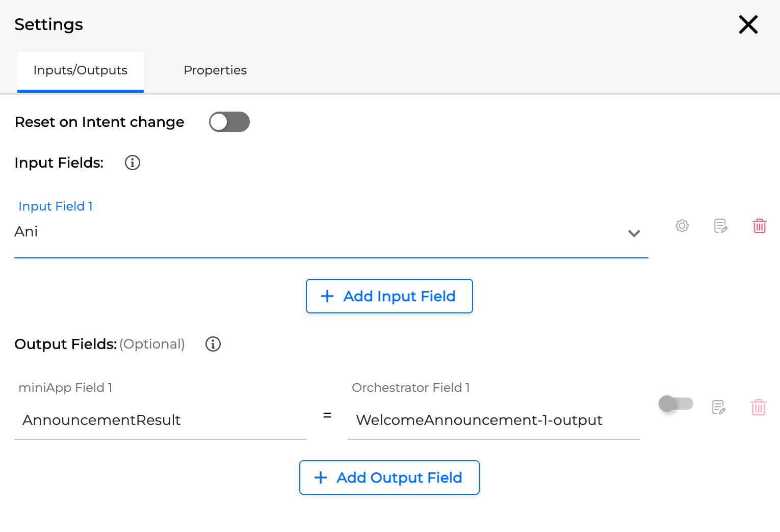Viewport: 780px width, 532px height.
Task: Click the edit icon next to Input Field 1
Action: point(720,226)
